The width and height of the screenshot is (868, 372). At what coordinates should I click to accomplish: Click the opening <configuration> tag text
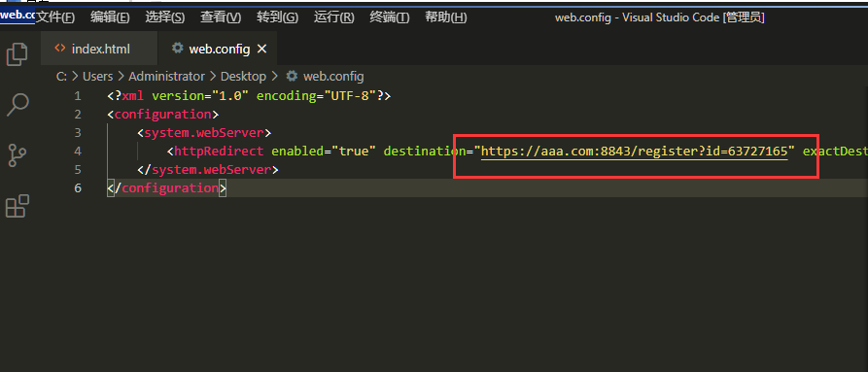pos(163,115)
